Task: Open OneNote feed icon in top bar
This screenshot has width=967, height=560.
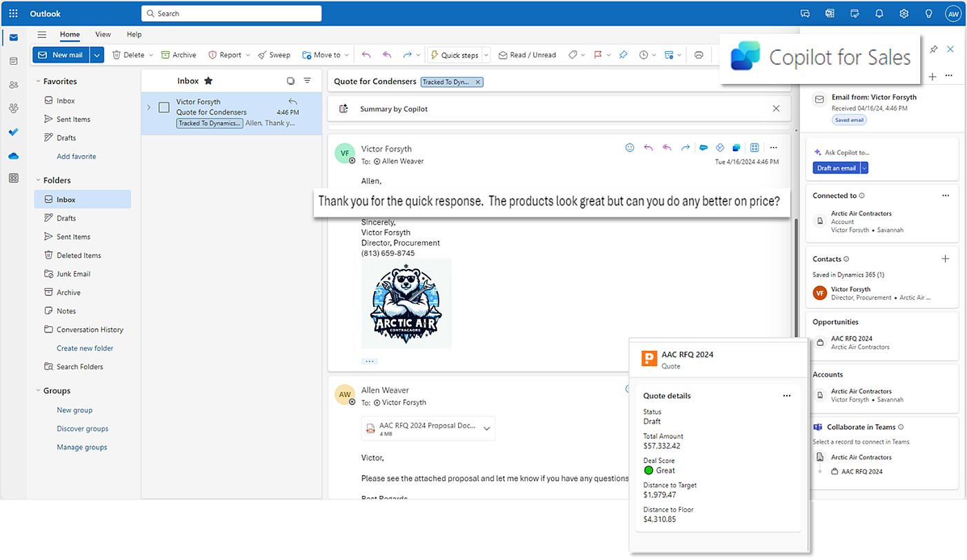Action: [830, 13]
